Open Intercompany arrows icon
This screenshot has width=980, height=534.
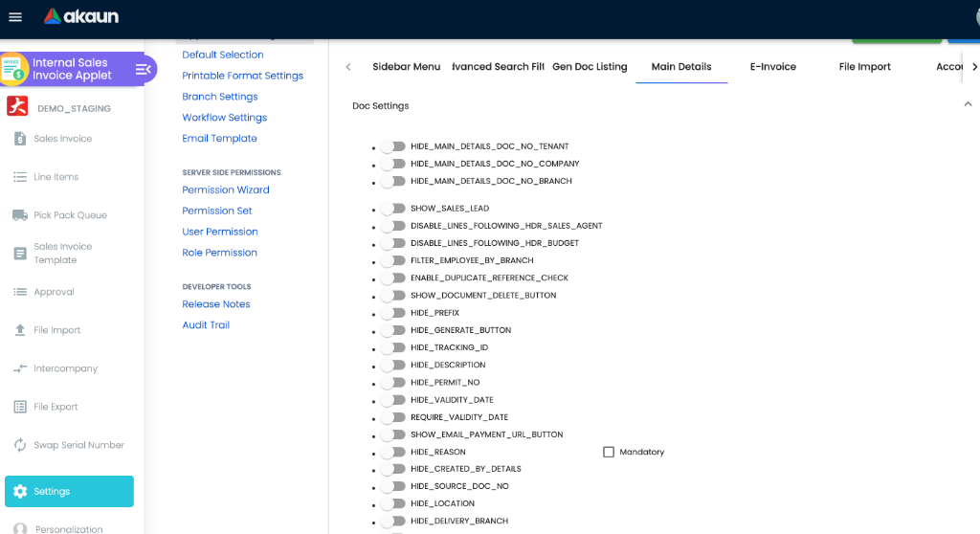point(20,368)
